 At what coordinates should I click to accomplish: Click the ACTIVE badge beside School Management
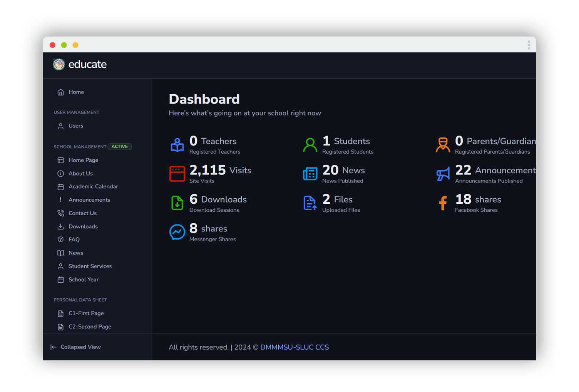[x=120, y=147]
